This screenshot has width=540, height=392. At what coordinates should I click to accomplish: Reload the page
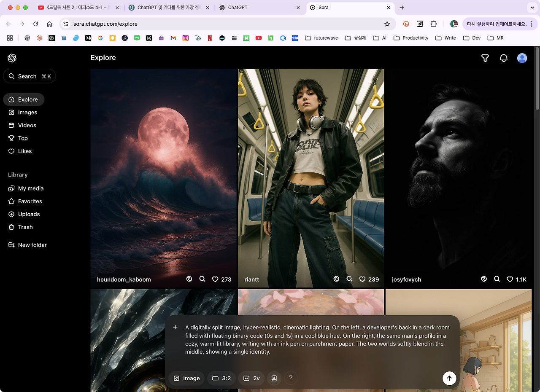[36, 24]
